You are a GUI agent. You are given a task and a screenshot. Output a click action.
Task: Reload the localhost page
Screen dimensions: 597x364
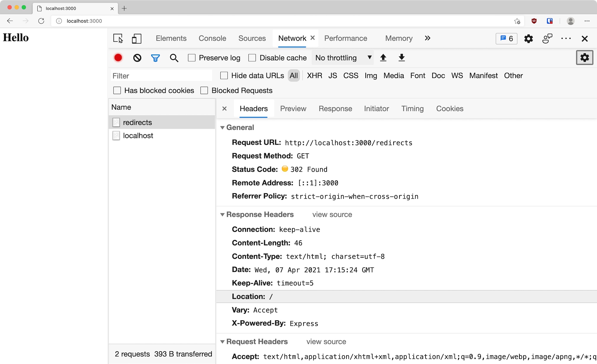pyautogui.click(x=41, y=21)
